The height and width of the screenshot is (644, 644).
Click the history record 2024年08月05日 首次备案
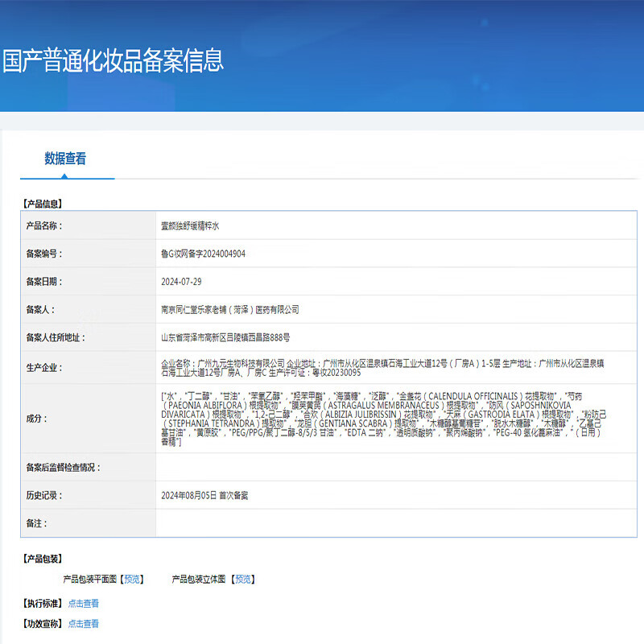[204, 495]
